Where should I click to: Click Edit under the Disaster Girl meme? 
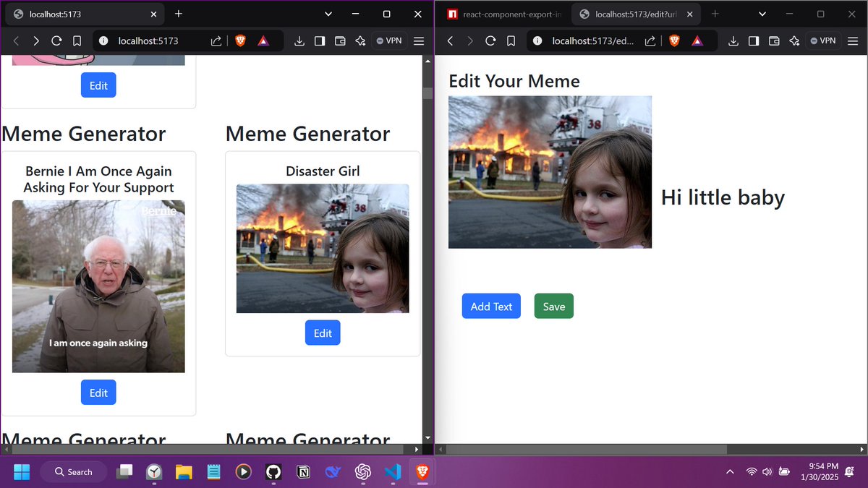click(x=323, y=333)
